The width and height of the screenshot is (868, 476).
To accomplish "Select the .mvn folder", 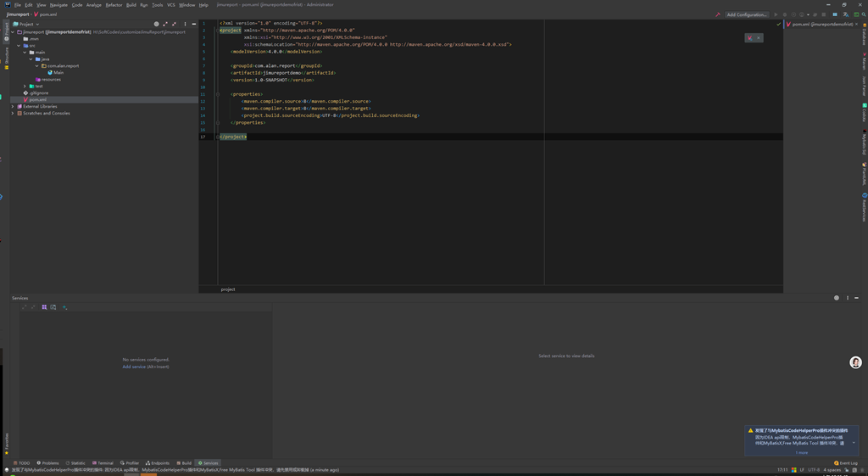I will coord(31,39).
